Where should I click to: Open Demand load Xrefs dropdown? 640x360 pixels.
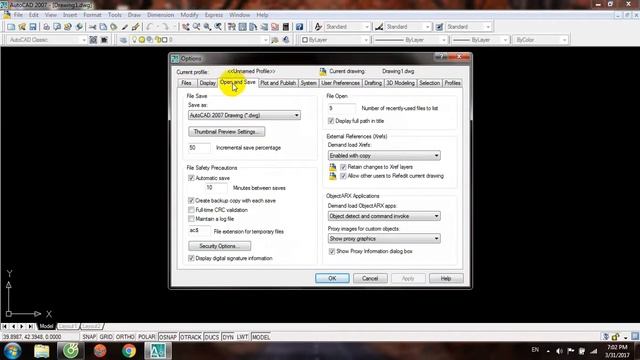click(x=384, y=156)
